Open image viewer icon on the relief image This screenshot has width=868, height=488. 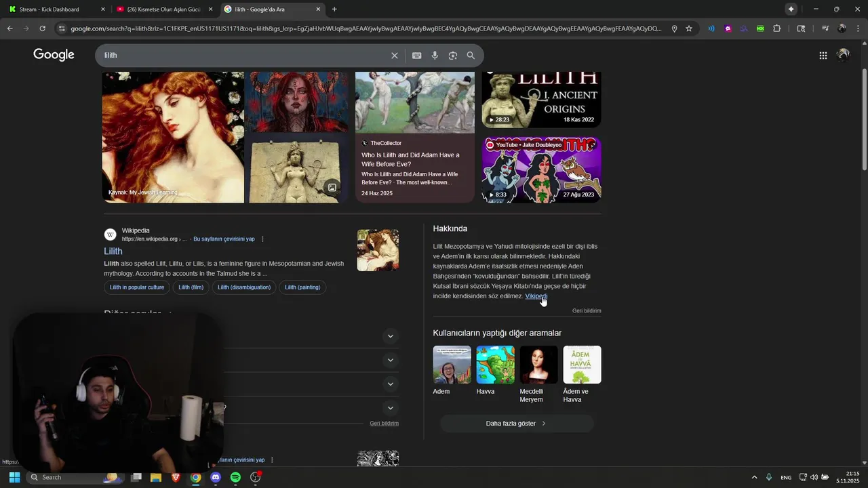click(332, 188)
